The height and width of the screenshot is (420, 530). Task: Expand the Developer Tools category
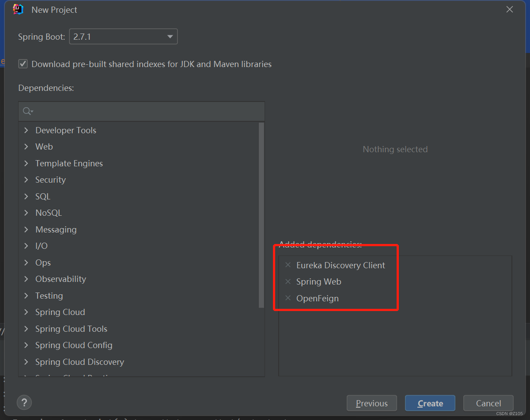coord(26,130)
